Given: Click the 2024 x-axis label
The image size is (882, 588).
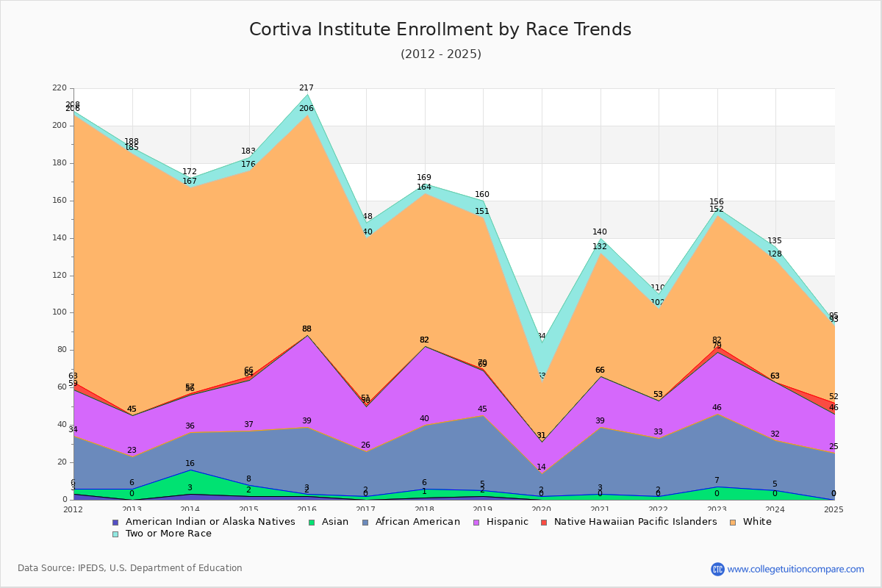Looking at the screenshot, I should tap(775, 509).
